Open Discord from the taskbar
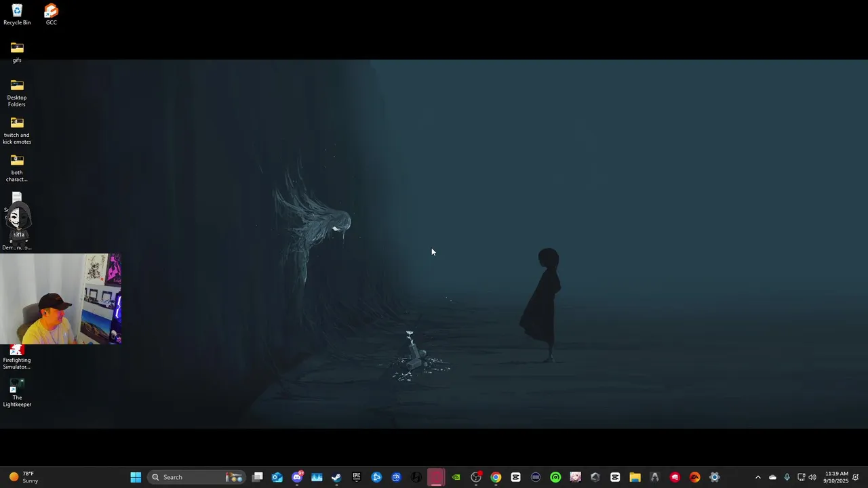This screenshot has height=488, width=868. click(x=297, y=477)
